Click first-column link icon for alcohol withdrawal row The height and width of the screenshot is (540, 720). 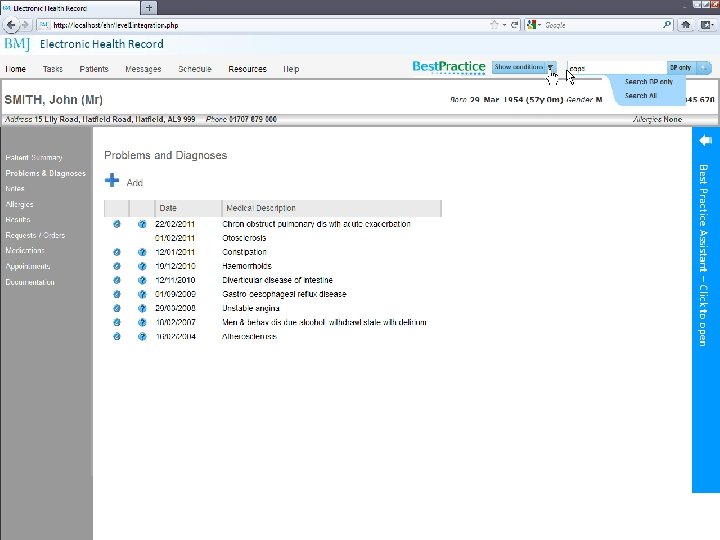(x=117, y=322)
